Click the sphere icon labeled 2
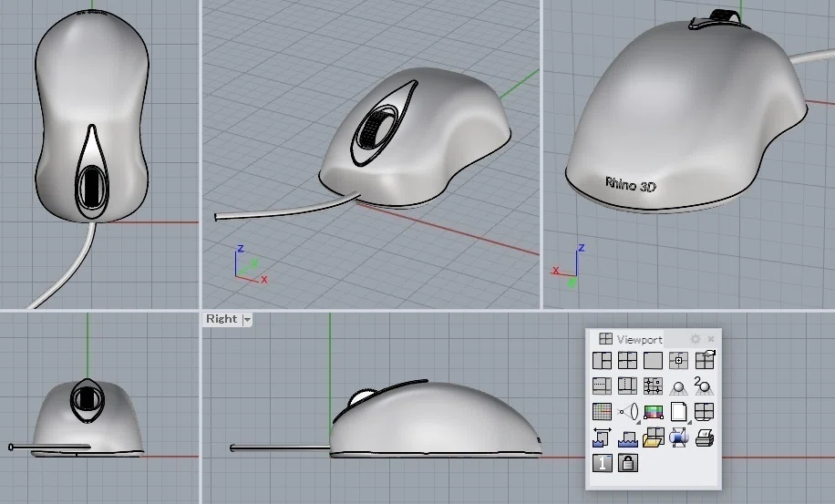 (704, 386)
